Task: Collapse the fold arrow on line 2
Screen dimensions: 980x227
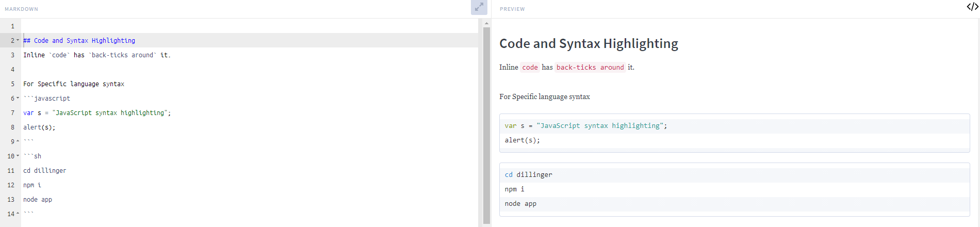Action: click(18, 40)
